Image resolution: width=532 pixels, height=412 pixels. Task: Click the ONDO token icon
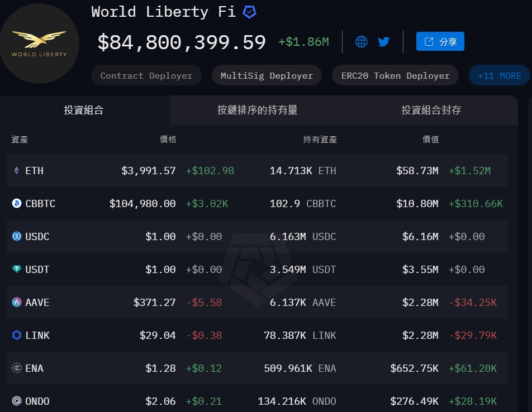(17, 401)
